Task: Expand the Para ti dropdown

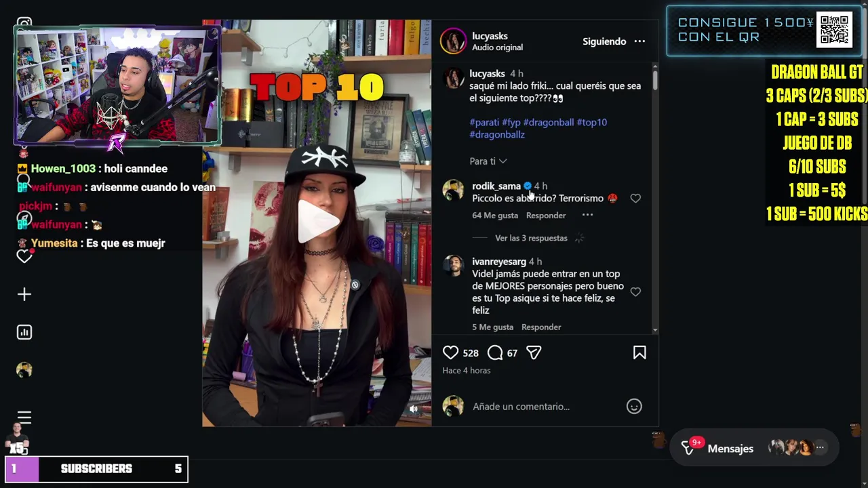Action: 488,161
